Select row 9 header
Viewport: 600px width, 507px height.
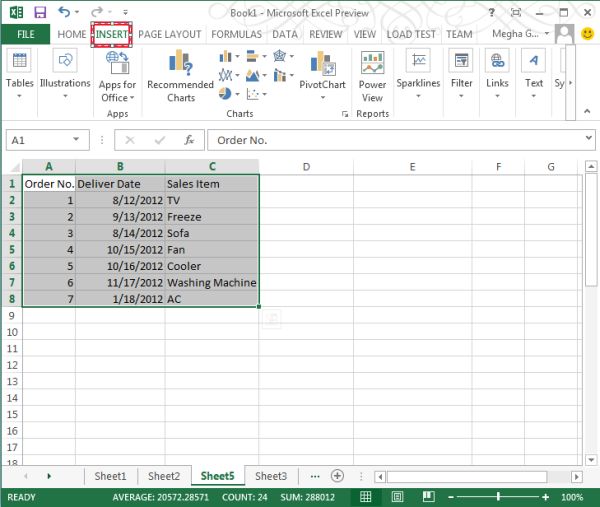pos(11,316)
